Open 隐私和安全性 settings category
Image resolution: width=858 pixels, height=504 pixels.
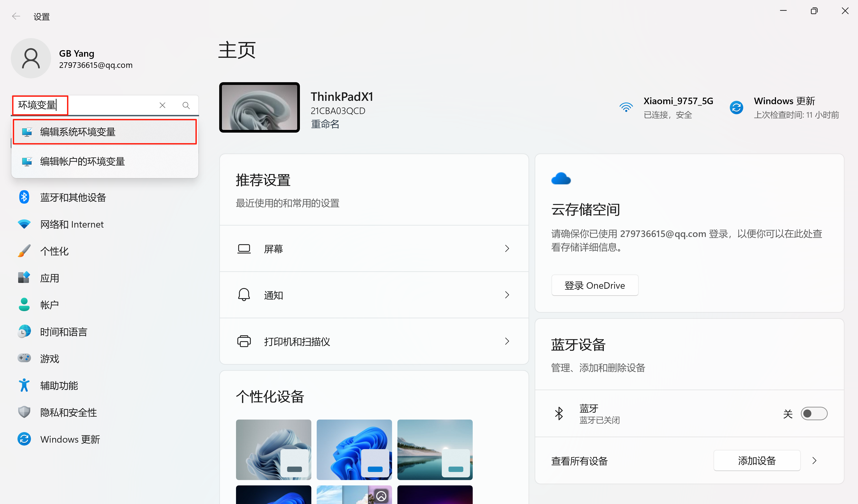click(x=68, y=412)
